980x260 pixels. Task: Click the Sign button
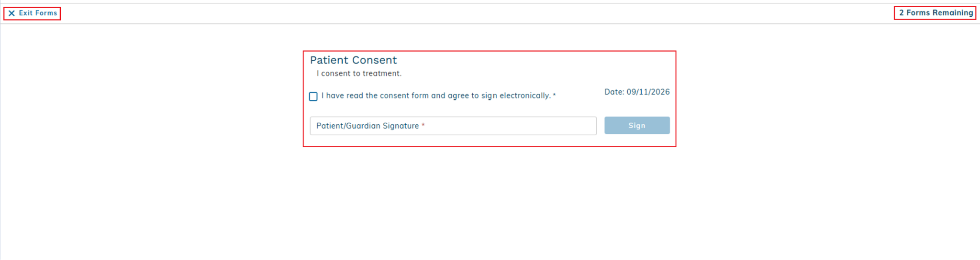(x=637, y=125)
